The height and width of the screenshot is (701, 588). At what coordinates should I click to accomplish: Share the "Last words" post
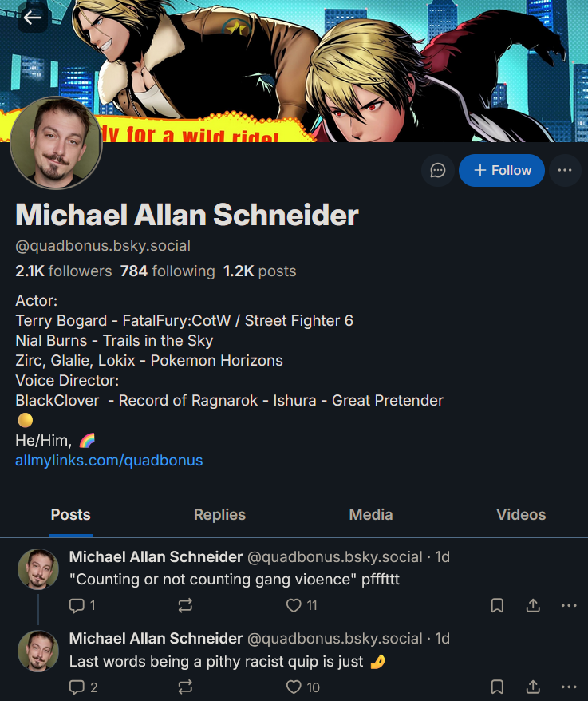(533, 687)
